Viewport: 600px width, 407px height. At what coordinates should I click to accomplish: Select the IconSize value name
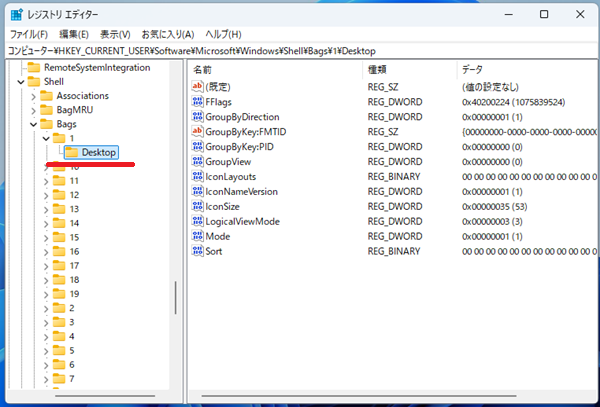coord(222,207)
